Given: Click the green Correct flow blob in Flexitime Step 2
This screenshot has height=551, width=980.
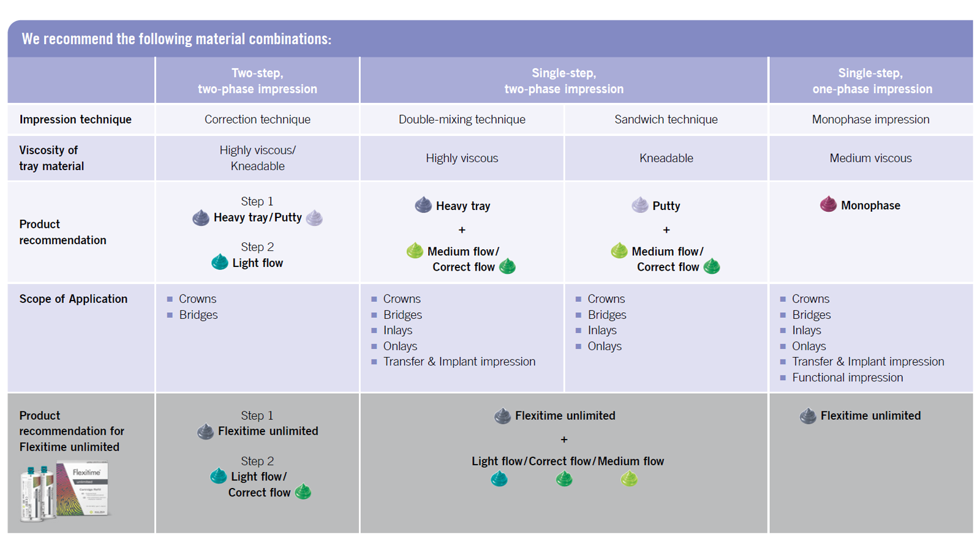Looking at the screenshot, I should pos(303,492).
